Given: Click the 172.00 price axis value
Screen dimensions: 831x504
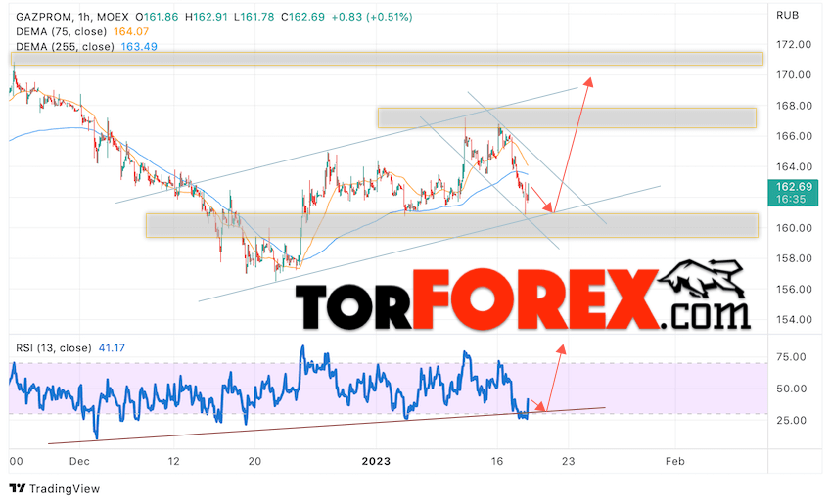Looking at the screenshot, I should point(794,44).
